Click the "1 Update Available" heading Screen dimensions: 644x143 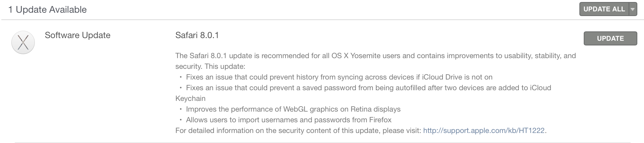pos(47,9)
